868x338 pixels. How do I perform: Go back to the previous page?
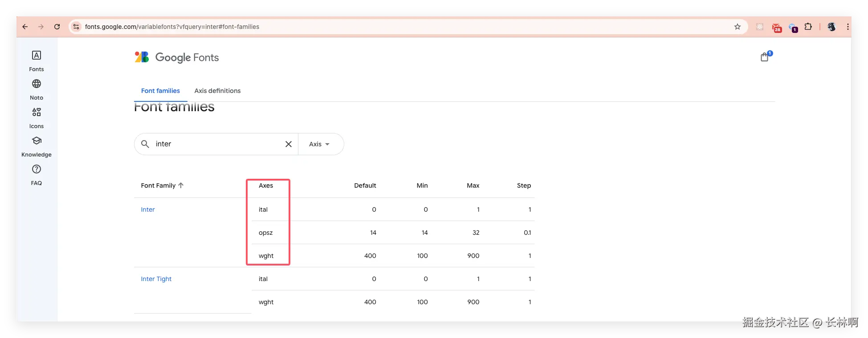(x=25, y=27)
